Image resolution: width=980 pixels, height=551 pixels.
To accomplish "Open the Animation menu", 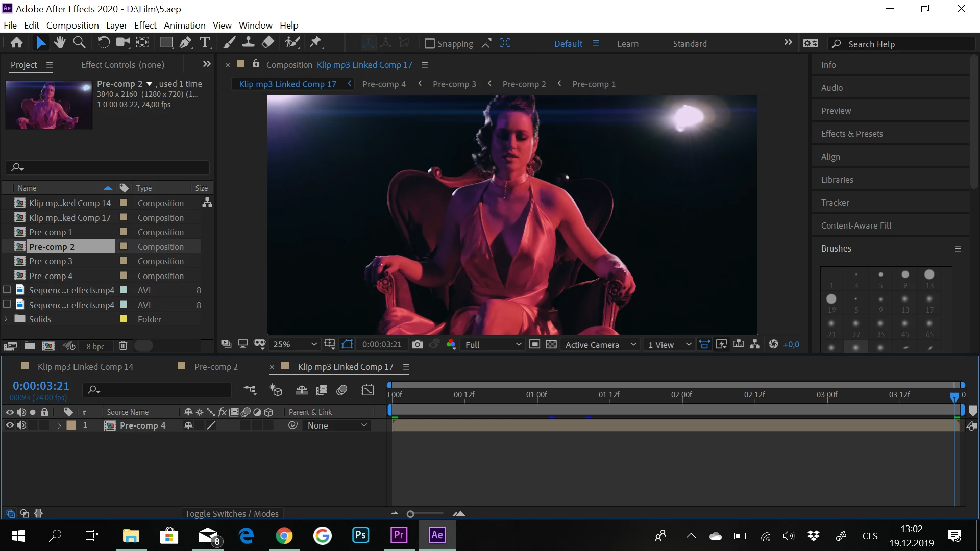I will (x=184, y=25).
